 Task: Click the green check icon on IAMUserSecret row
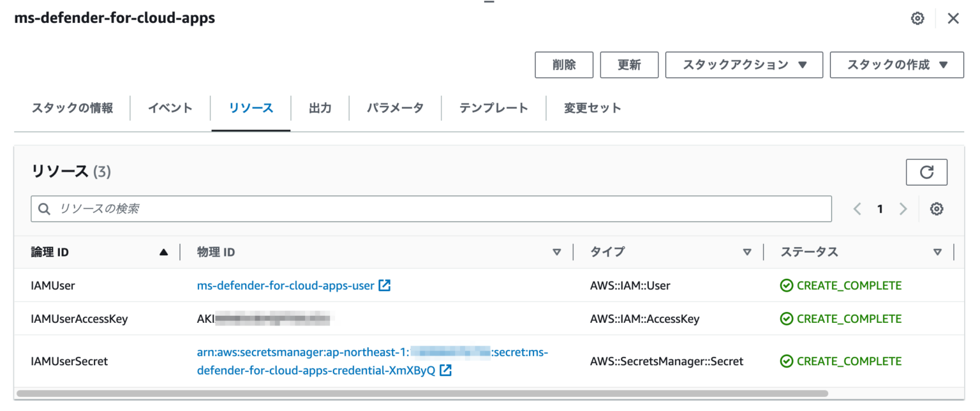click(787, 361)
